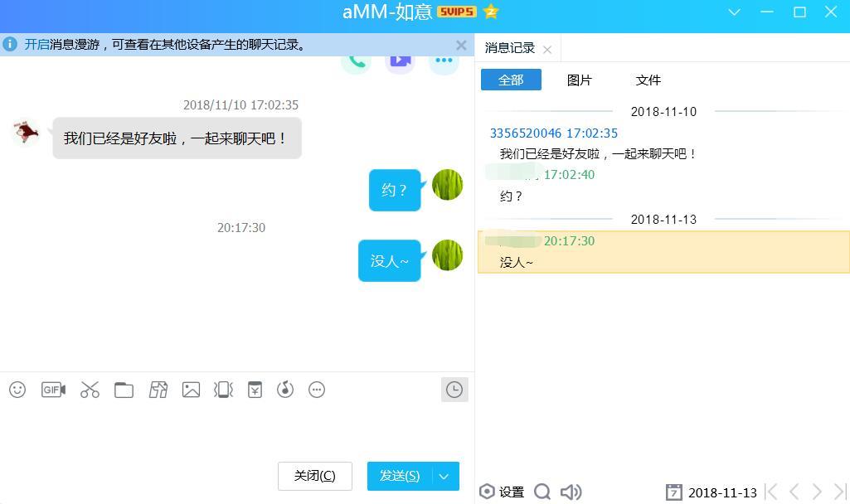The image size is (850, 504).
Task: Dismiss the message roaming notification bar
Action: click(461, 45)
